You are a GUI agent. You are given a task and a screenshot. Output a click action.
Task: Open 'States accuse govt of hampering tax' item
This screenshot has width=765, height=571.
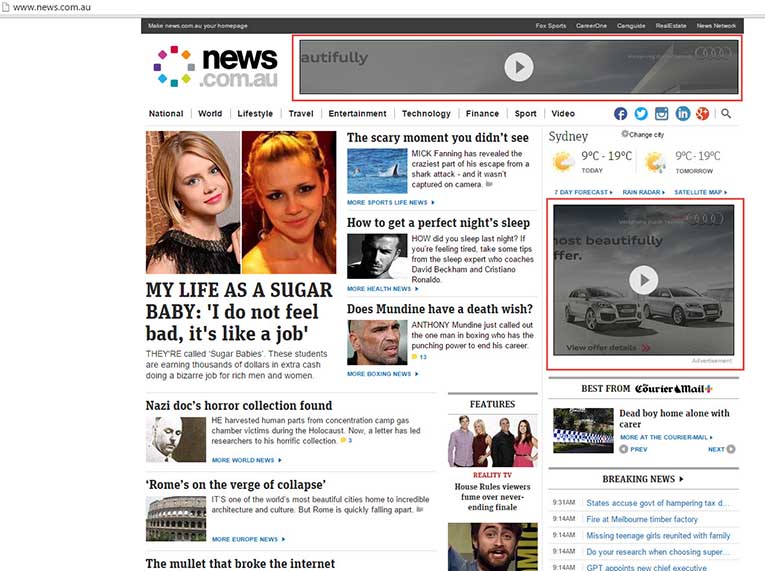pos(657,503)
